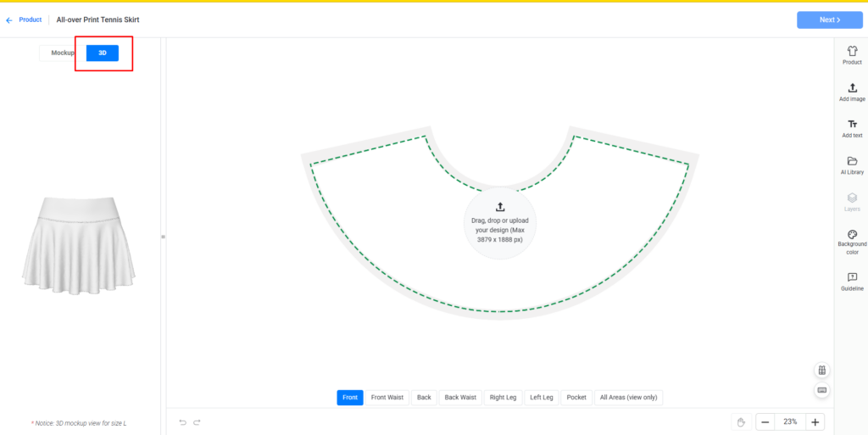Open the Background color picker

[852, 242]
